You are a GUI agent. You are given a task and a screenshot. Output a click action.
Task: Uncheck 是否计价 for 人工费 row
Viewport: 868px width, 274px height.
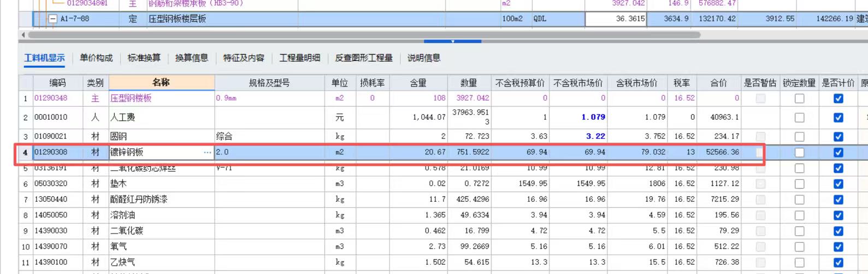point(838,118)
